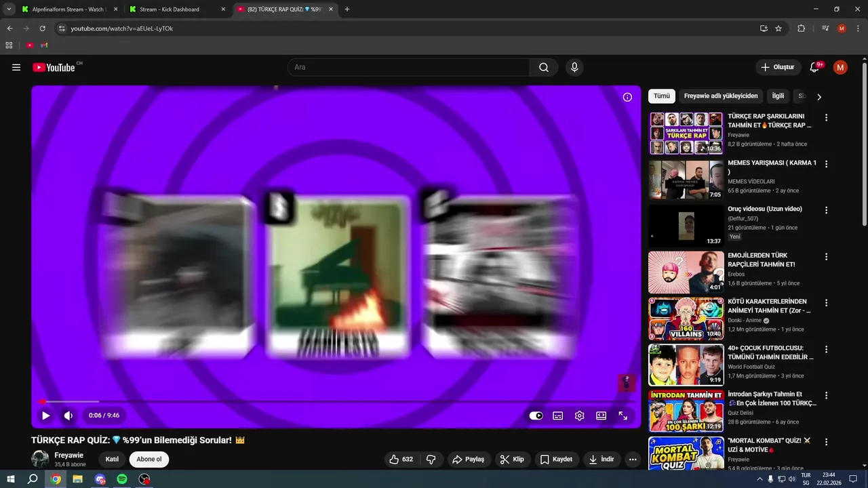Open options for MEMES YARIŞMASI video
868x488 pixels.
(826, 164)
